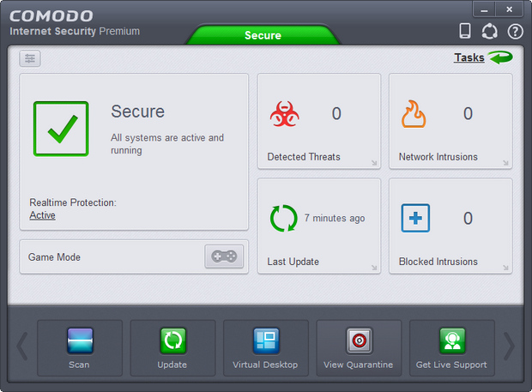Expand the Detected Threats tile corner arrow

click(374, 163)
